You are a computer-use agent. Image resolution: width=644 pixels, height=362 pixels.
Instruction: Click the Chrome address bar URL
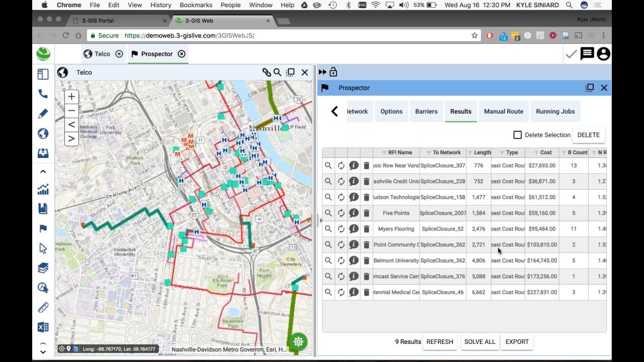click(x=189, y=36)
